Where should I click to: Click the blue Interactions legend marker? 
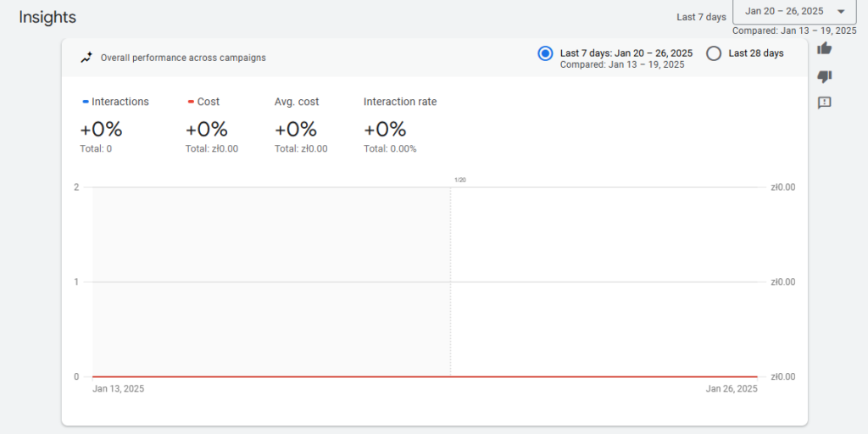coord(86,102)
